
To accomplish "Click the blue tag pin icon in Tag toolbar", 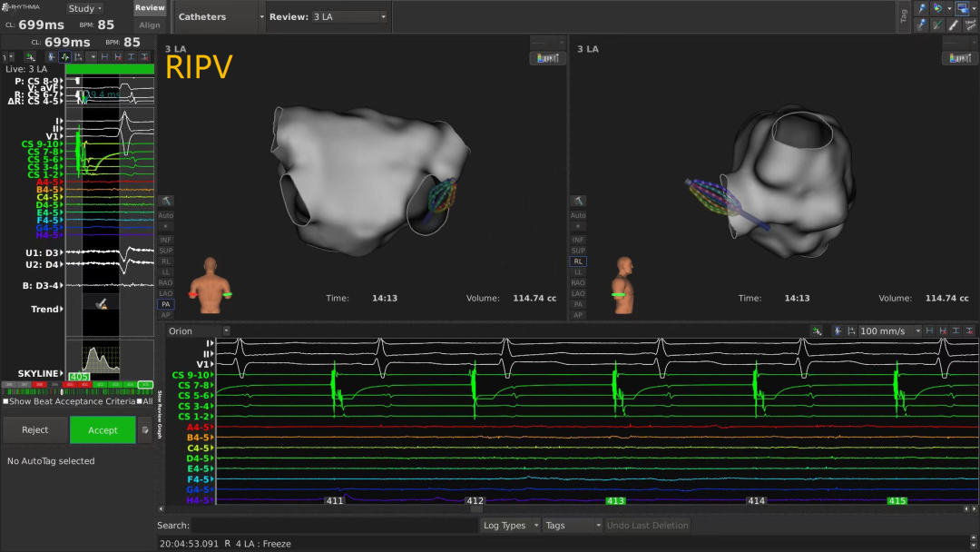I will [922, 8].
